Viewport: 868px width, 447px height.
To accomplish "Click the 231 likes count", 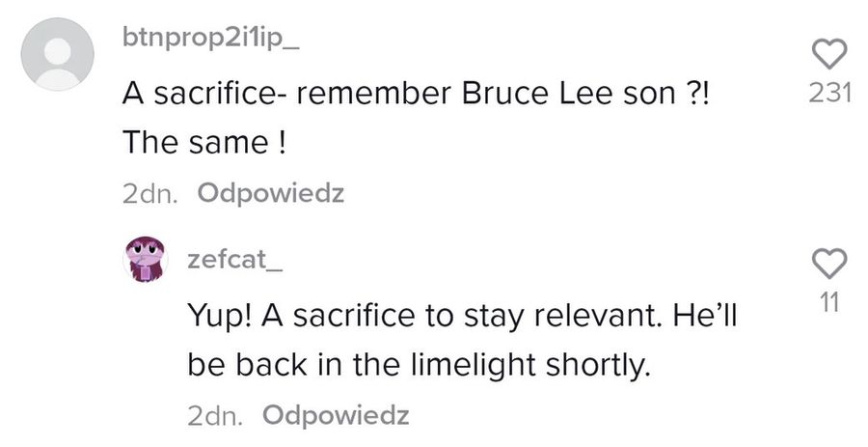I will pos(829,93).
